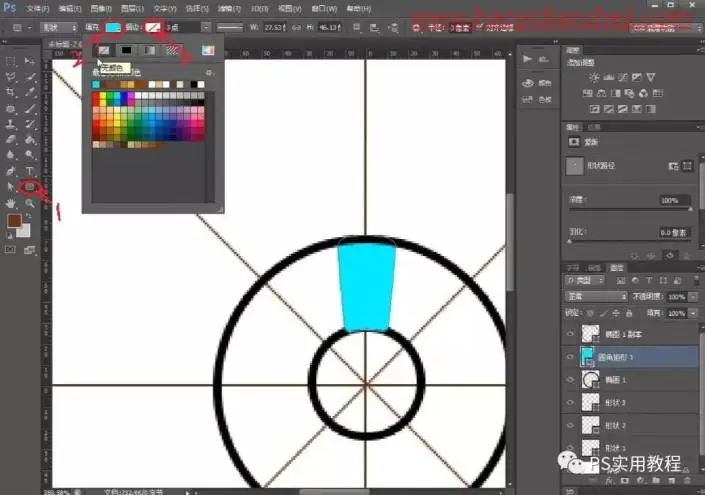Select the Type (T) tool
The width and height of the screenshot is (705, 495).
click(30, 171)
